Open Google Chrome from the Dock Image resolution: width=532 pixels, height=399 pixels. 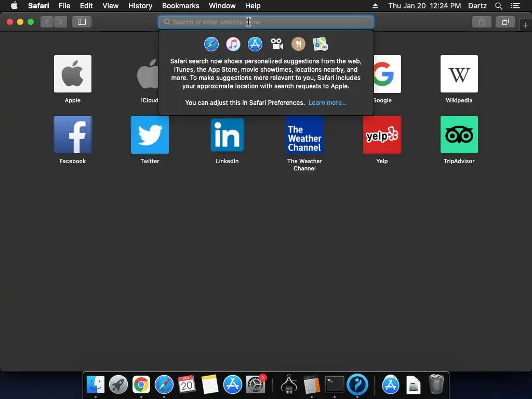coord(141,384)
